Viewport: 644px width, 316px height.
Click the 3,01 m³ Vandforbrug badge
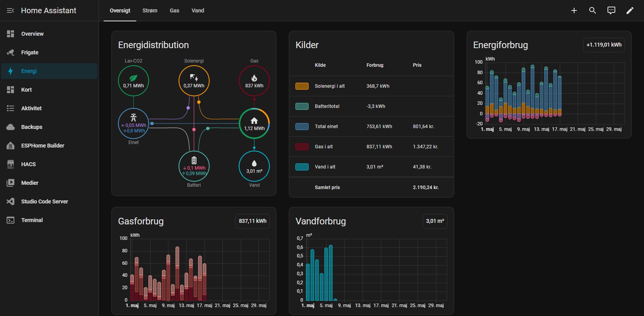point(435,221)
